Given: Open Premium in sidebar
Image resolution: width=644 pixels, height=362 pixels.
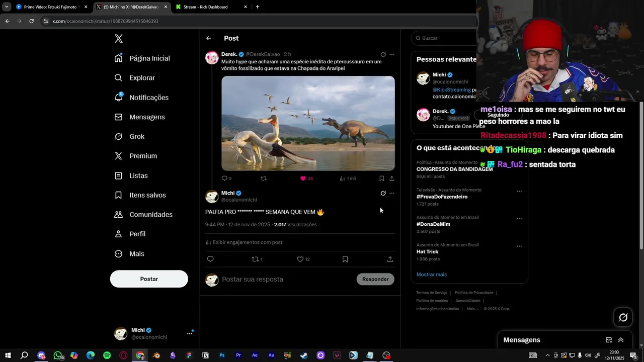Looking at the screenshot, I should point(136,156).
